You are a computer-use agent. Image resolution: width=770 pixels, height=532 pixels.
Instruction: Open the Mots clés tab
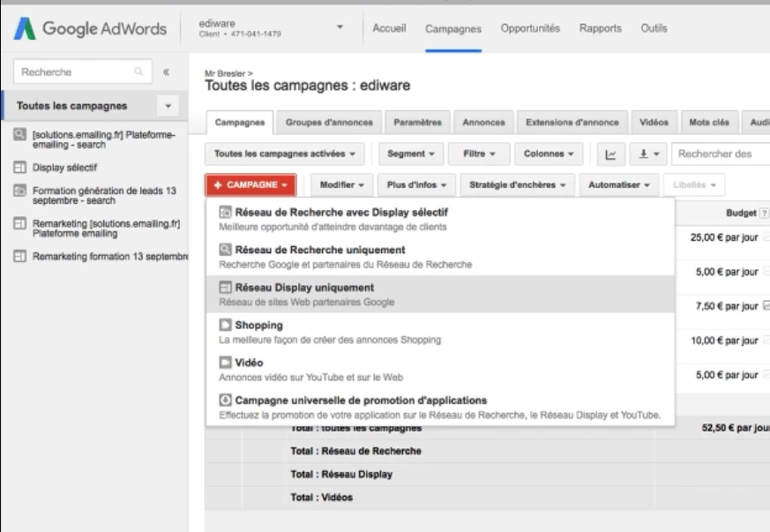tap(708, 123)
